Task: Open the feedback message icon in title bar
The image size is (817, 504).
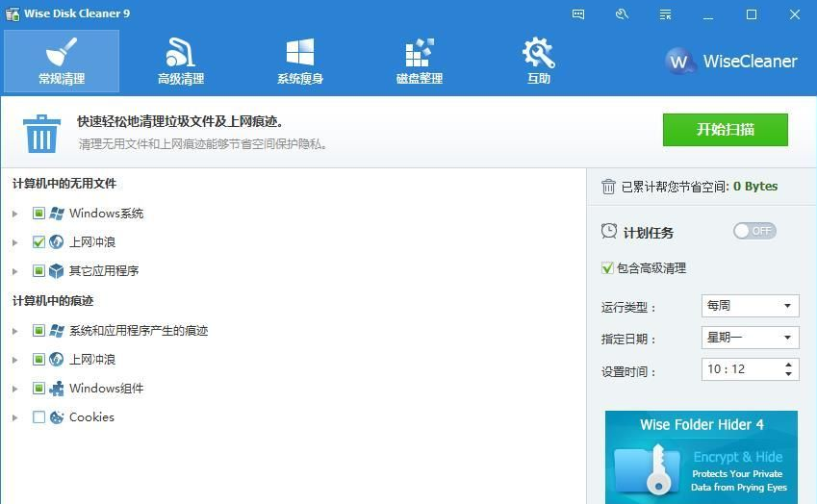Action: 578,14
